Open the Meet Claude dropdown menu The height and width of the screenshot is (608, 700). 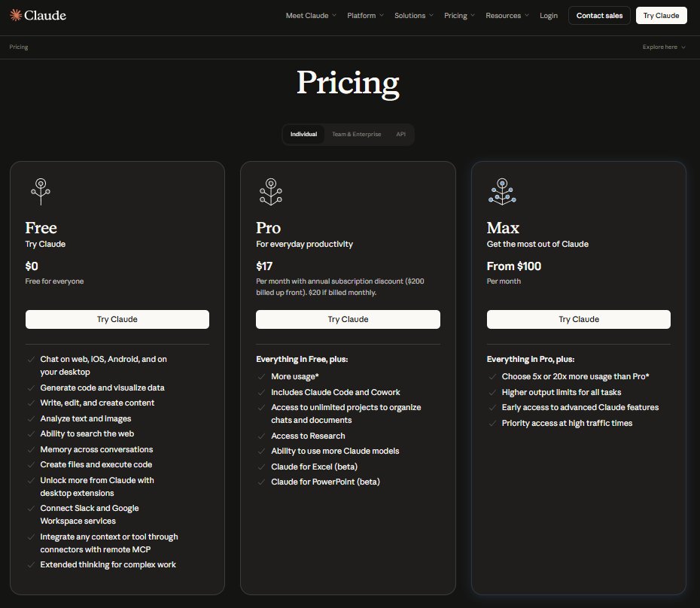coord(311,16)
